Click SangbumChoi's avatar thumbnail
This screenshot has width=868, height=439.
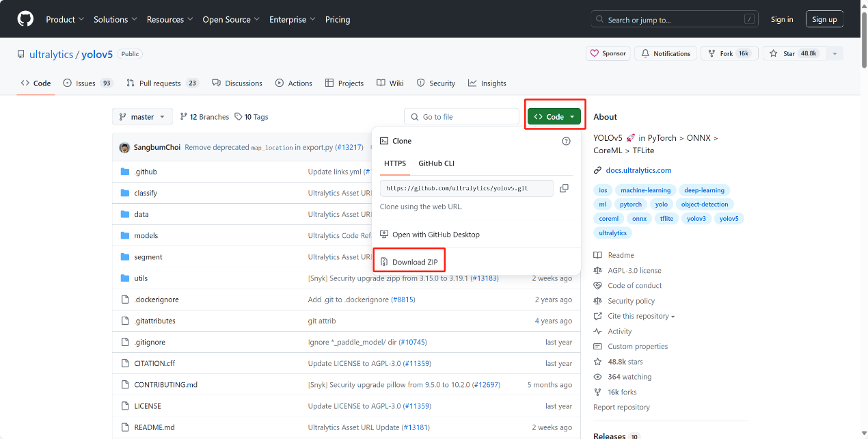tap(124, 147)
